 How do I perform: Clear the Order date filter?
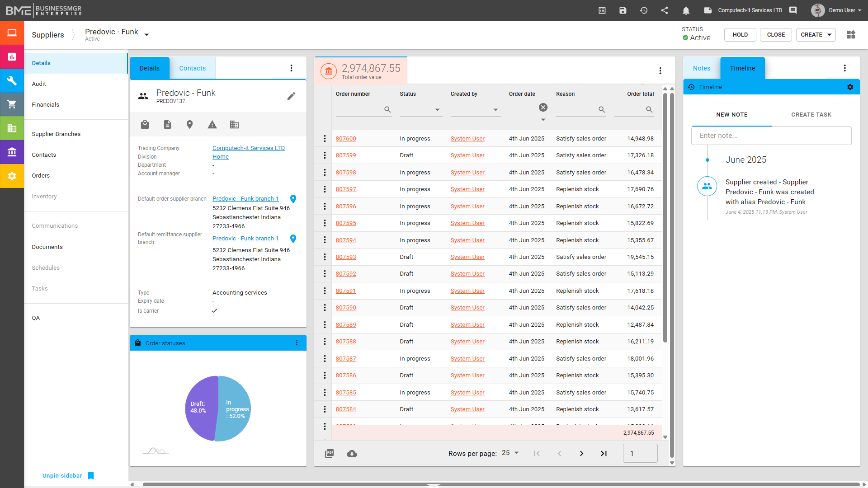543,107
